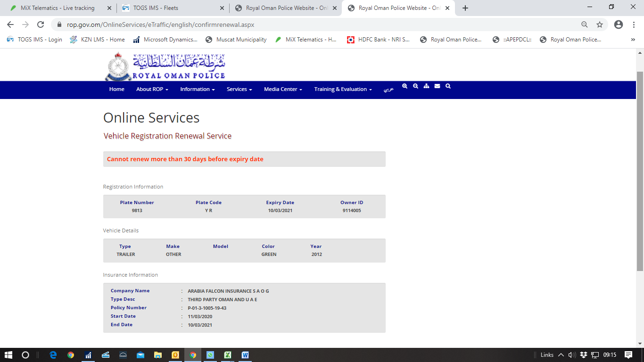Expand the Media Center dropdown

pos(283,89)
